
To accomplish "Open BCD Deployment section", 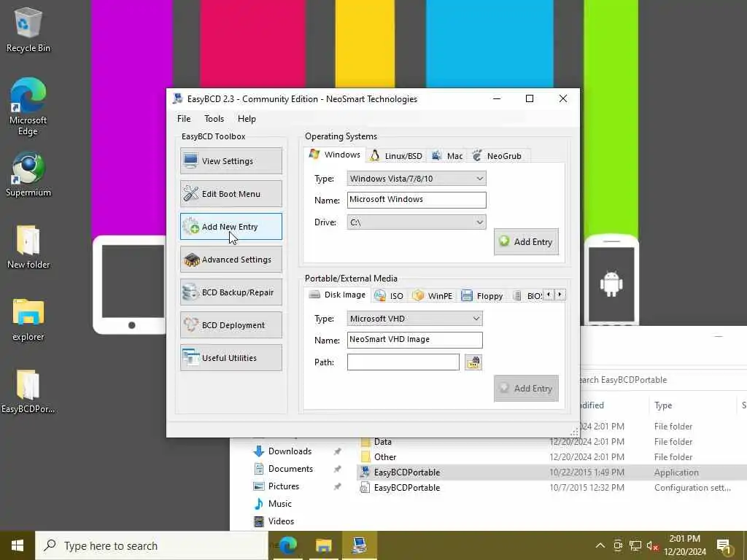I will (231, 325).
